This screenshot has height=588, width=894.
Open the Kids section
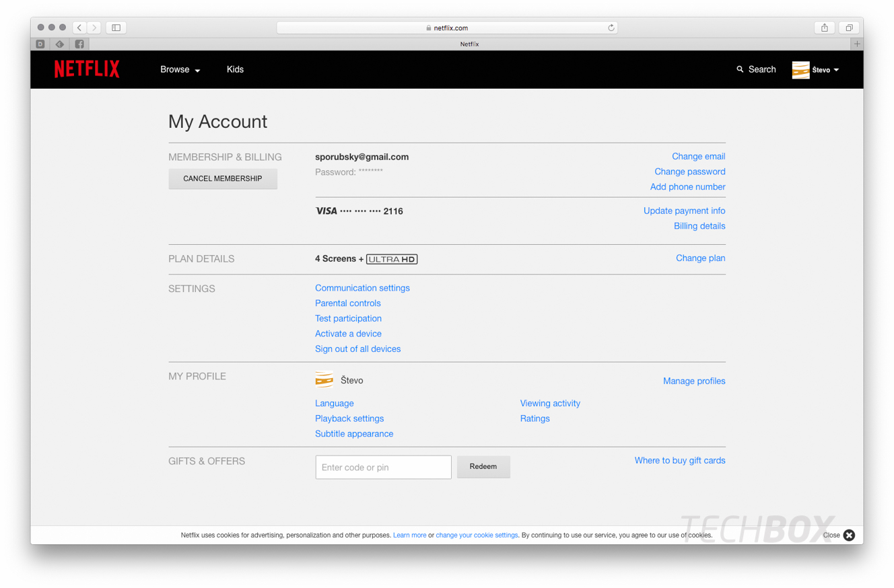235,69
